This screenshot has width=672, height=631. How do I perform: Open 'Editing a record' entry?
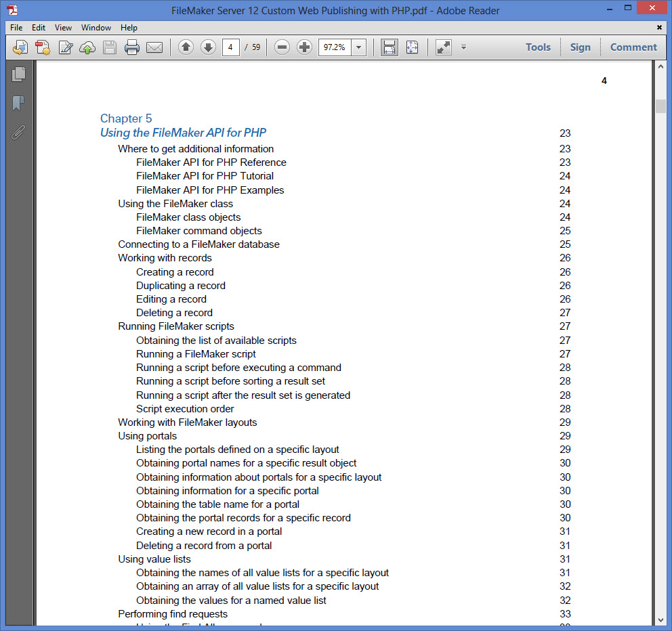click(x=171, y=299)
